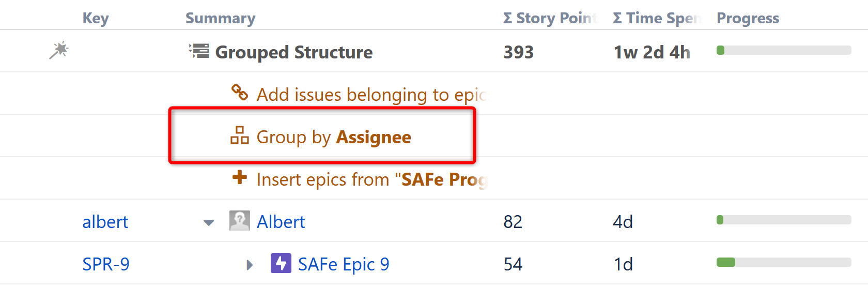Select the Group by Assignee generator

(x=334, y=137)
